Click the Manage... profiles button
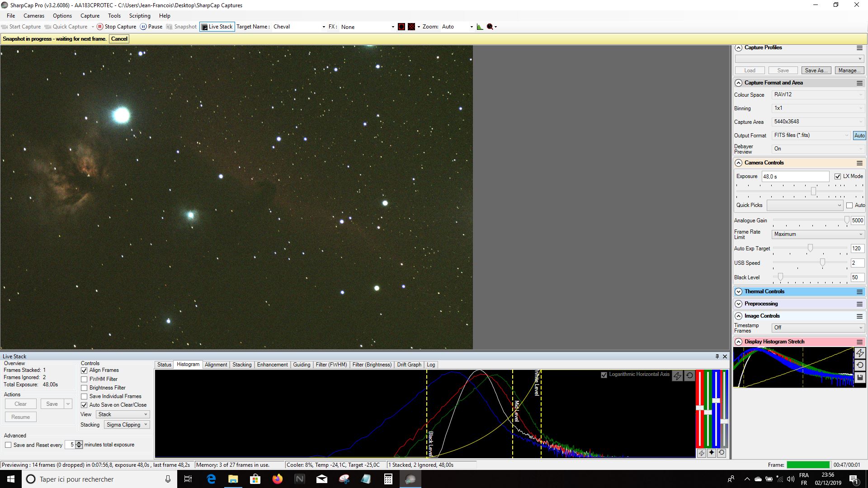The image size is (868, 488). 849,70
